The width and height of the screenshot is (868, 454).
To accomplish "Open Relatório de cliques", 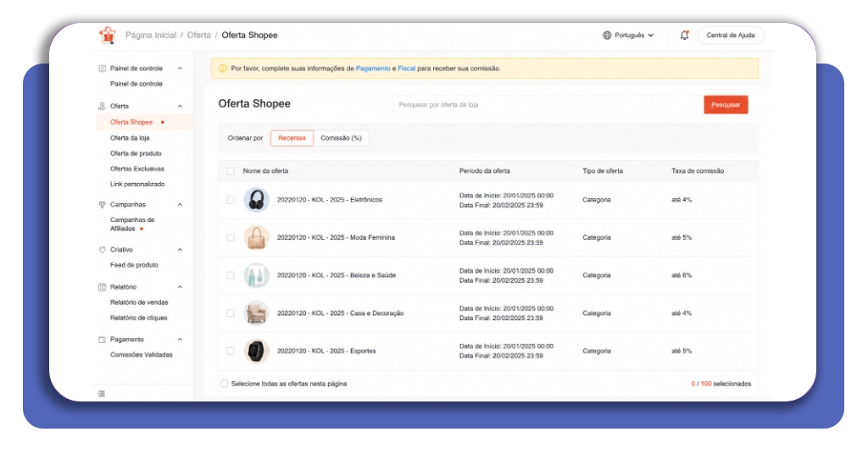I will [138, 318].
